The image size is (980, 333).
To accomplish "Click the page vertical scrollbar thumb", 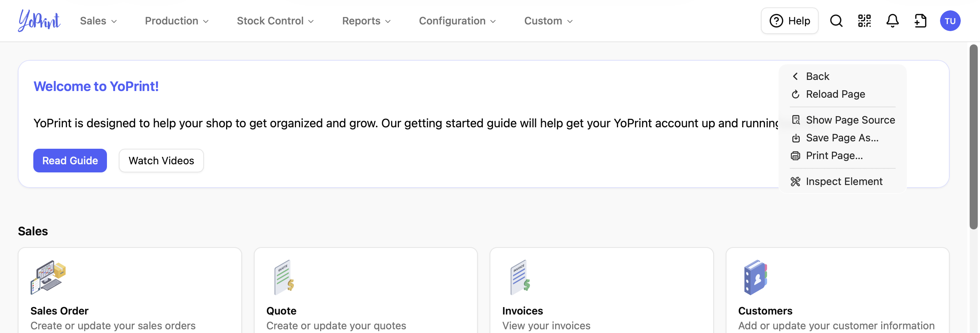I will click(x=974, y=137).
